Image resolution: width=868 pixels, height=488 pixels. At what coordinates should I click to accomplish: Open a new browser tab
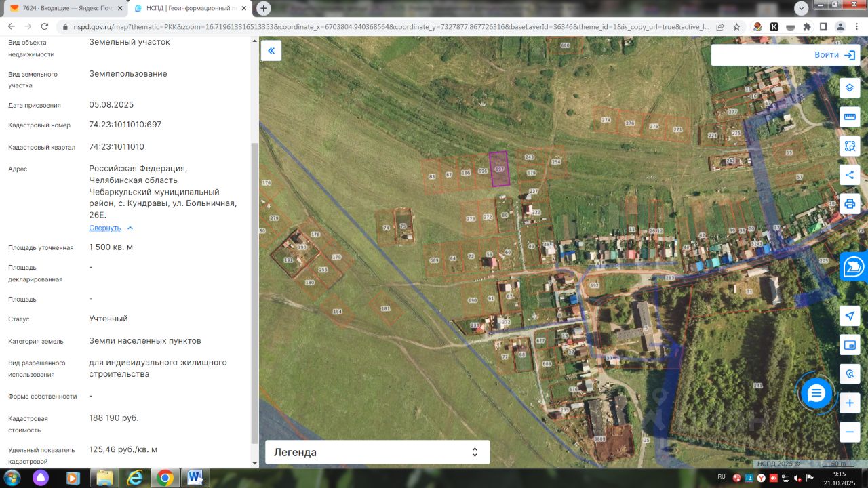(x=264, y=8)
